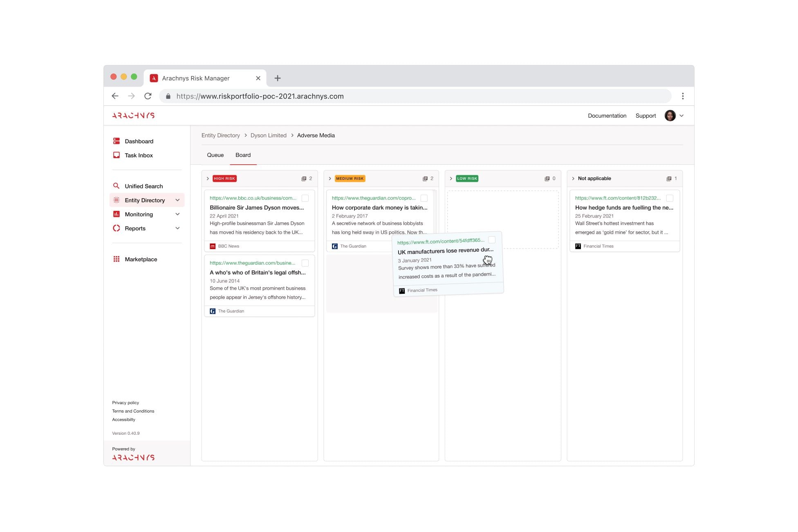This screenshot has width=798, height=532.
Task: Click Medium Risk column card count icon
Action: click(425, 179)
